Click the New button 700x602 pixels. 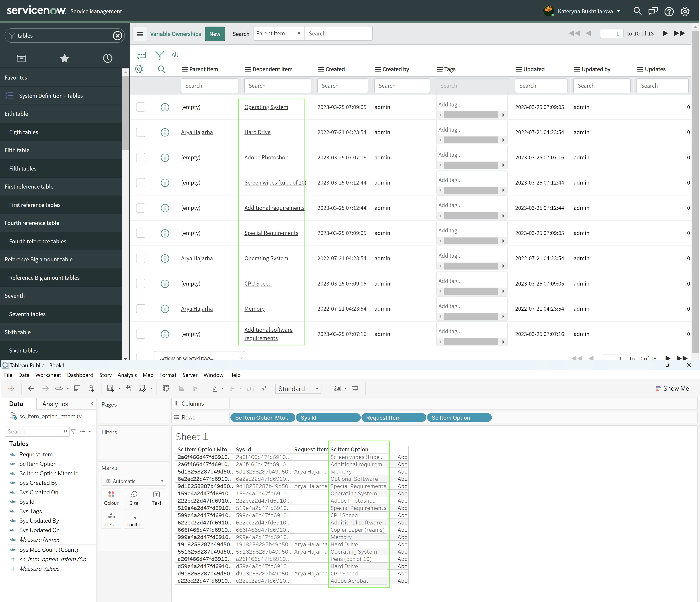click(x=215, y=34)
